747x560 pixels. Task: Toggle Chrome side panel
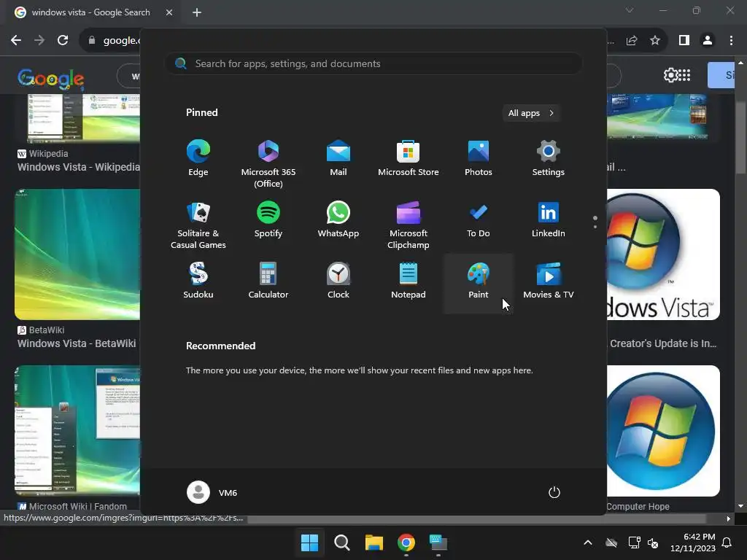coord(684,41)
